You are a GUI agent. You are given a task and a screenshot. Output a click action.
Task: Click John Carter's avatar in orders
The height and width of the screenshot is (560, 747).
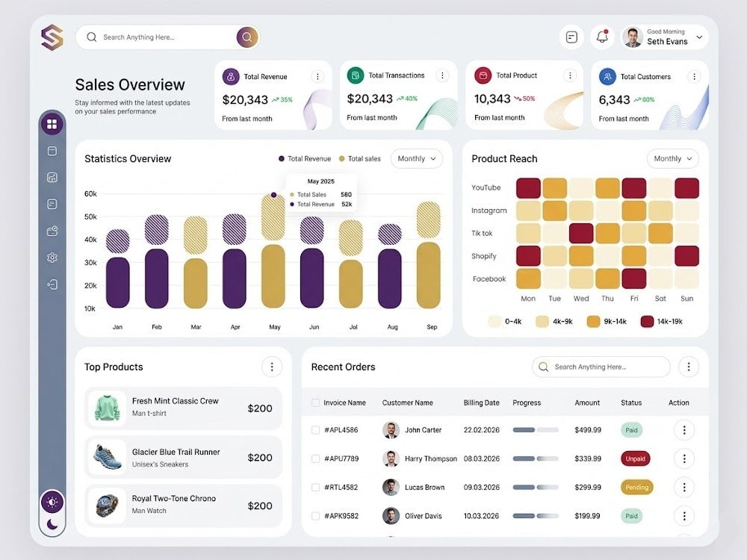(391, 430)
